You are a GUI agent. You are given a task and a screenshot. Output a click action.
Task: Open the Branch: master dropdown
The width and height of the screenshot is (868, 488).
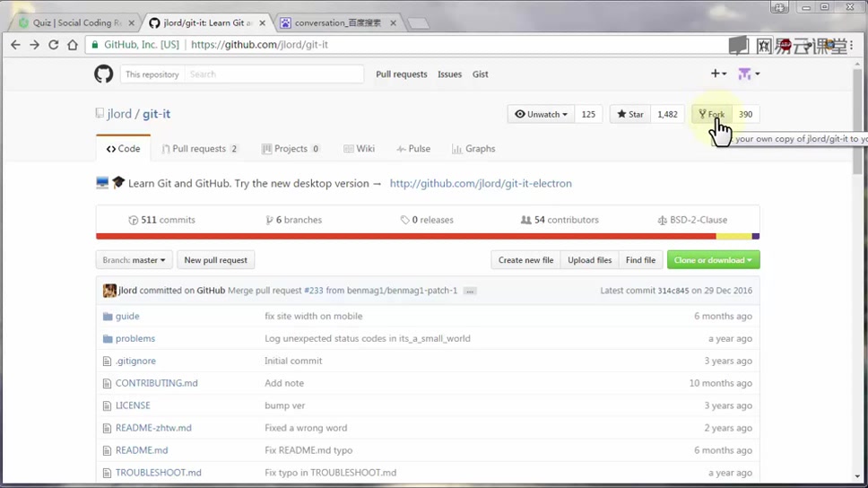(134, 260)
